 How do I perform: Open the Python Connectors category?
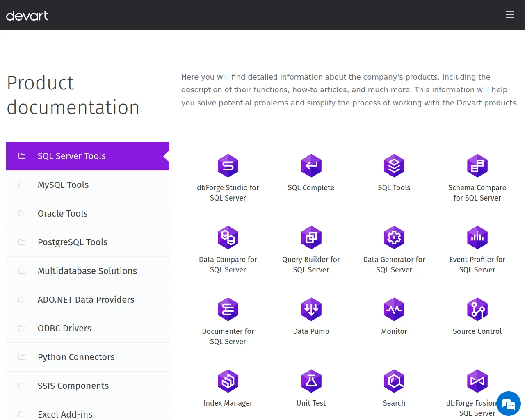click(x=76, y=357)
